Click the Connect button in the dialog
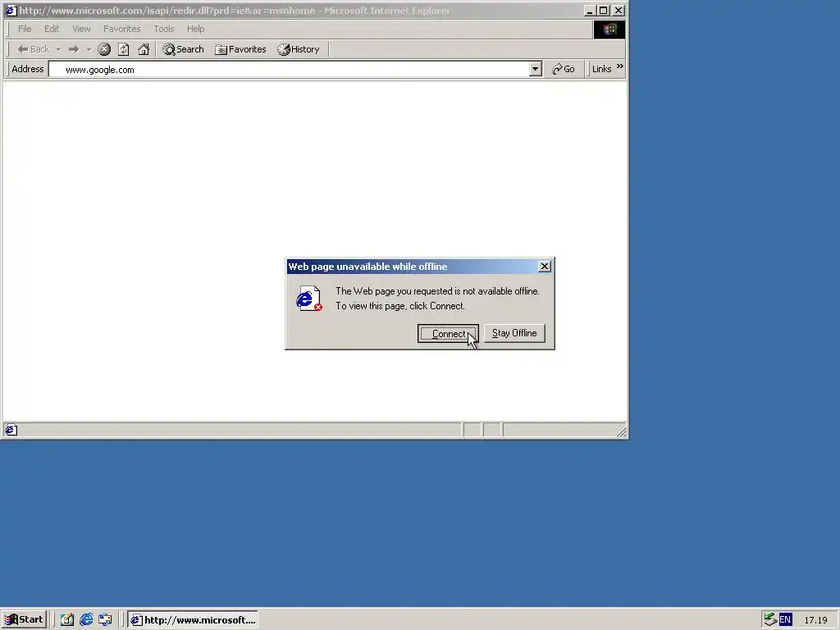840x630 pixels. pos(448,333)
